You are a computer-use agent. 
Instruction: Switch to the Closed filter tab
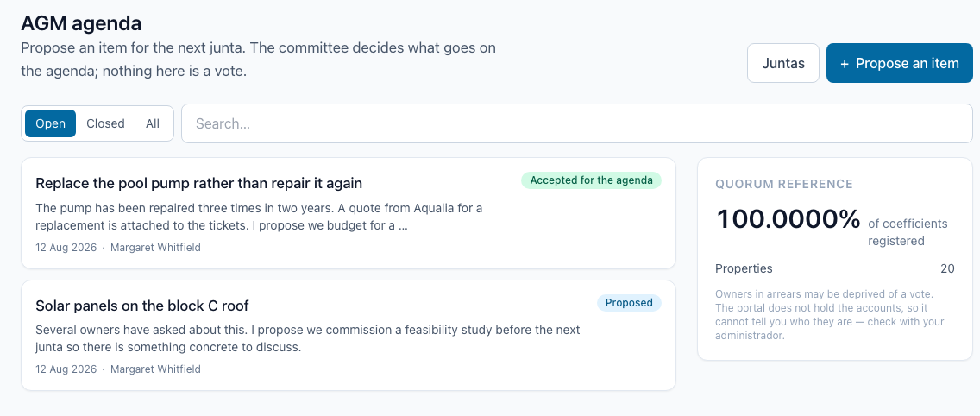coord(105,123)
